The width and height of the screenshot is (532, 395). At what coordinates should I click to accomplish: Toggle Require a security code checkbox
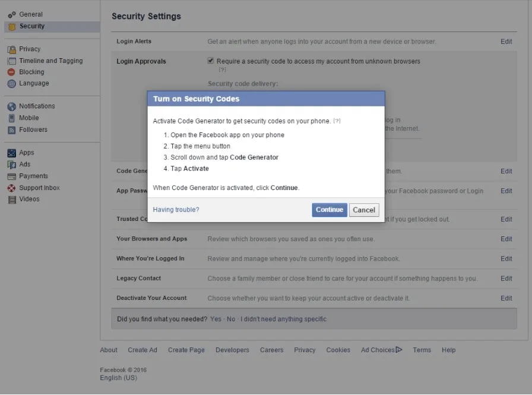coord(211,61)
